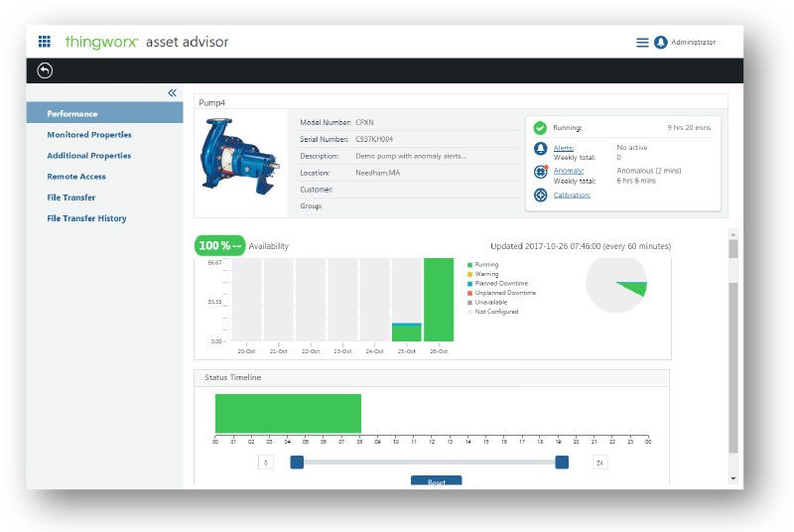Click the Administrator user avatar icon
The width and height of the screenshot is (794, 532).
(x=660, y=43)
